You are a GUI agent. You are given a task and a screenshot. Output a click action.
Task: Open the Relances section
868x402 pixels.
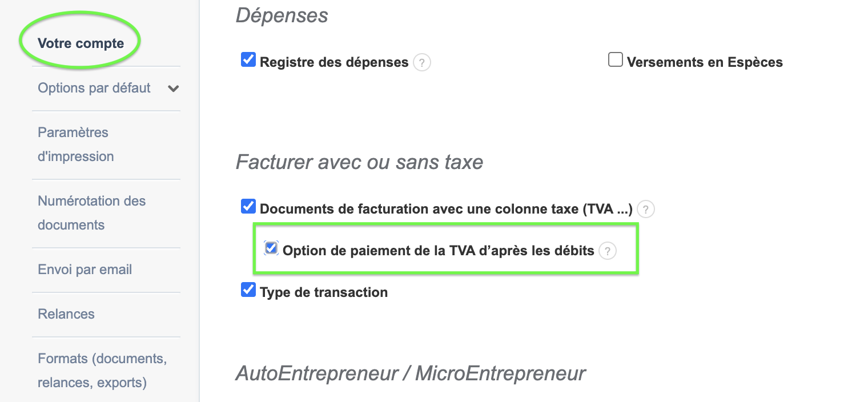click(x=66, y=314)
